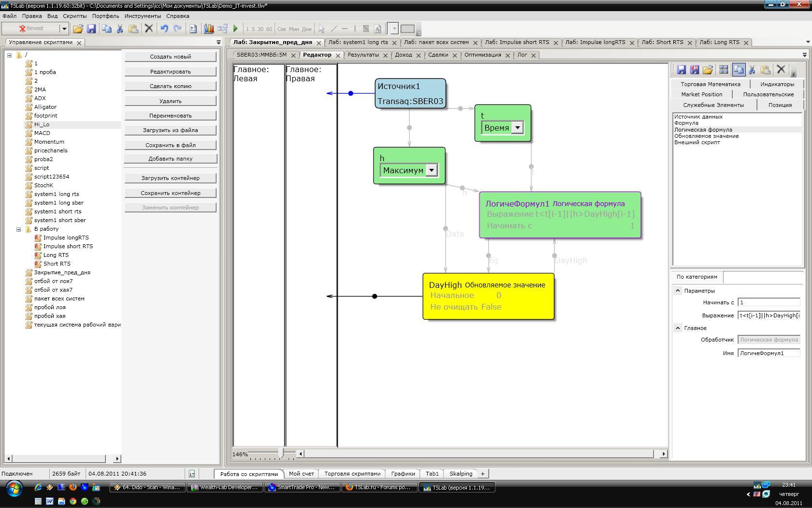Click the Undo arrow in main toolbar
Image resolution: width=812 pixels, height=508 pixels.
pyautogui.click(x=164, y=29)
